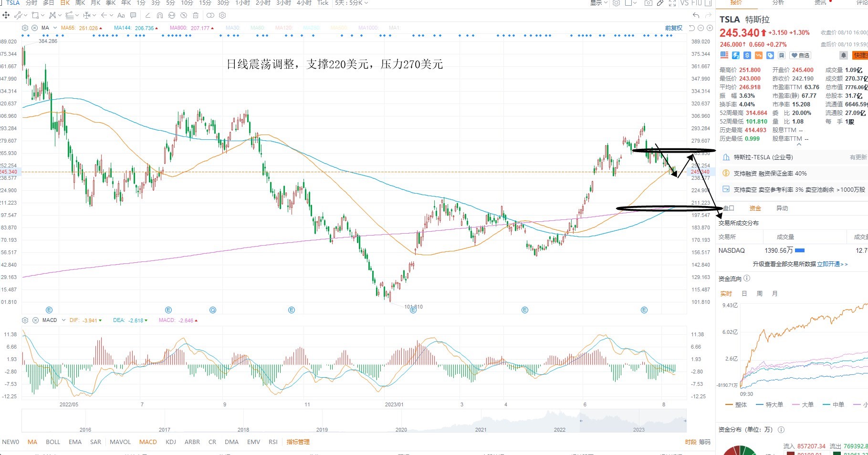Open the pencil drawing tool at top

point(660,3)
